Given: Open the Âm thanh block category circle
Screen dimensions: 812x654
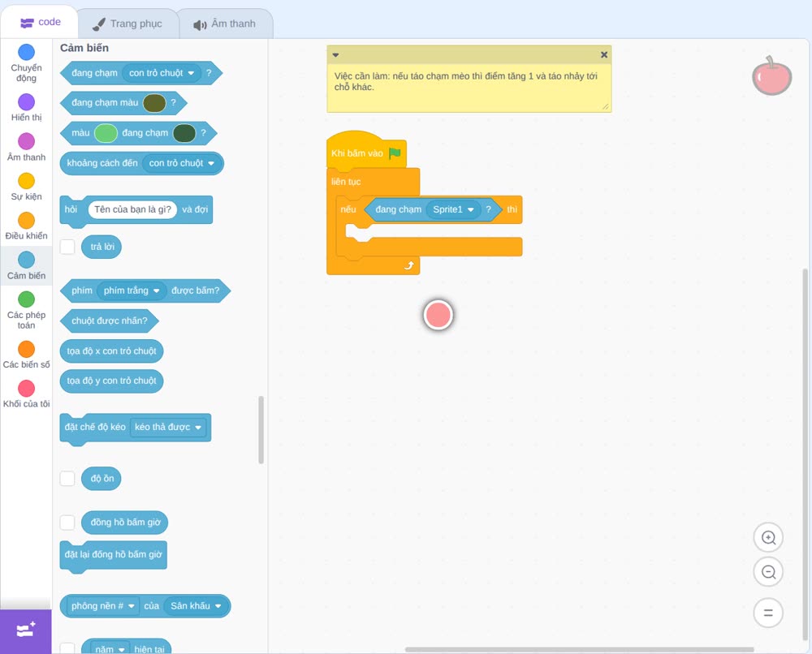Looking at the screenshot, I should pyautogui.click(x=27, y=141).
